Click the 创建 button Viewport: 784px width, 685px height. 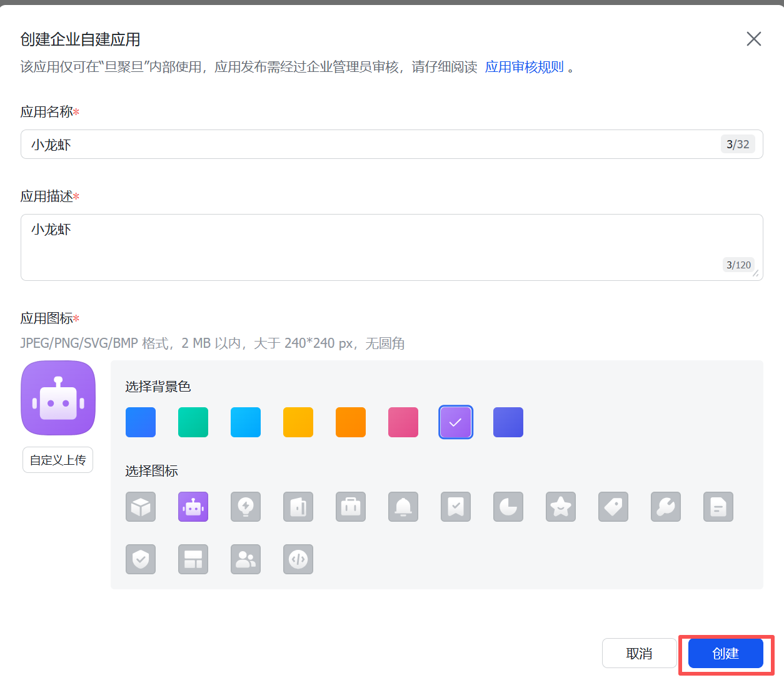pyautogui.click(x=725, y=654)
